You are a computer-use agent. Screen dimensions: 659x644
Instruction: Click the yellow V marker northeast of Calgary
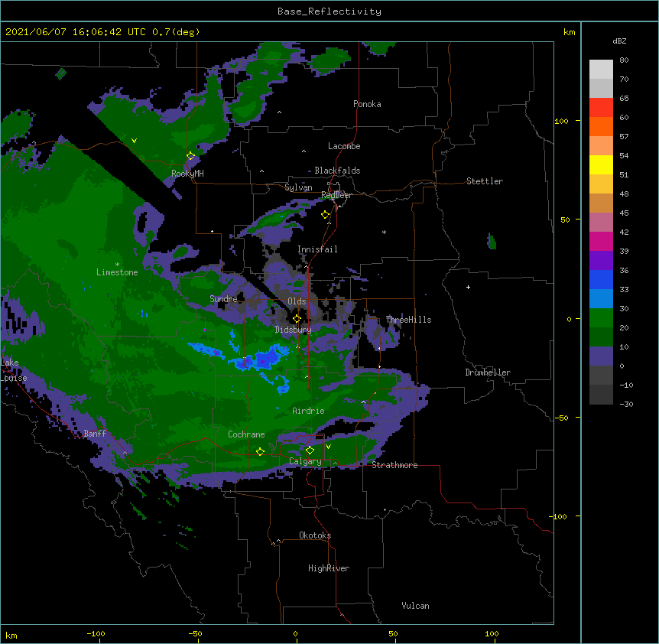pos(328,447)
